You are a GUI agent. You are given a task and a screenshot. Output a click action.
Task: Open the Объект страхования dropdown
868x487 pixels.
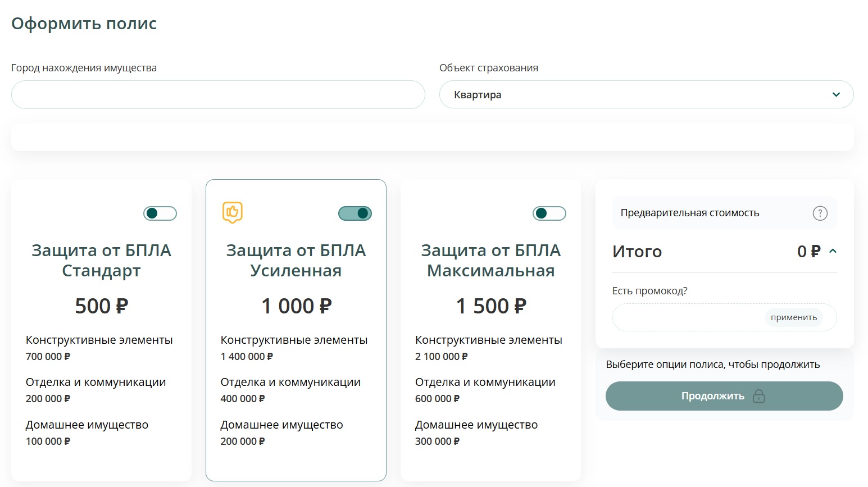646,94
